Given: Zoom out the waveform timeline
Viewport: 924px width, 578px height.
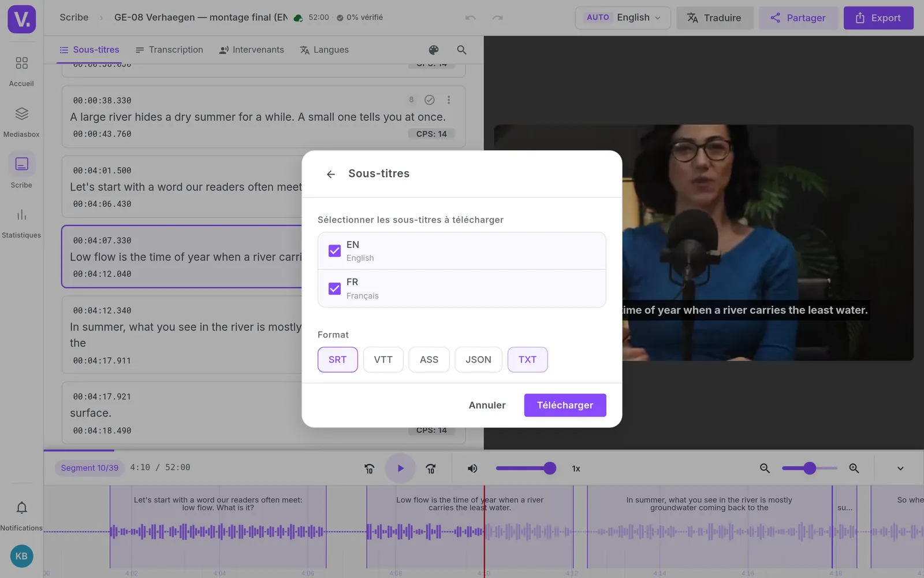Looking at the screenshot, I should coord(765,468).
